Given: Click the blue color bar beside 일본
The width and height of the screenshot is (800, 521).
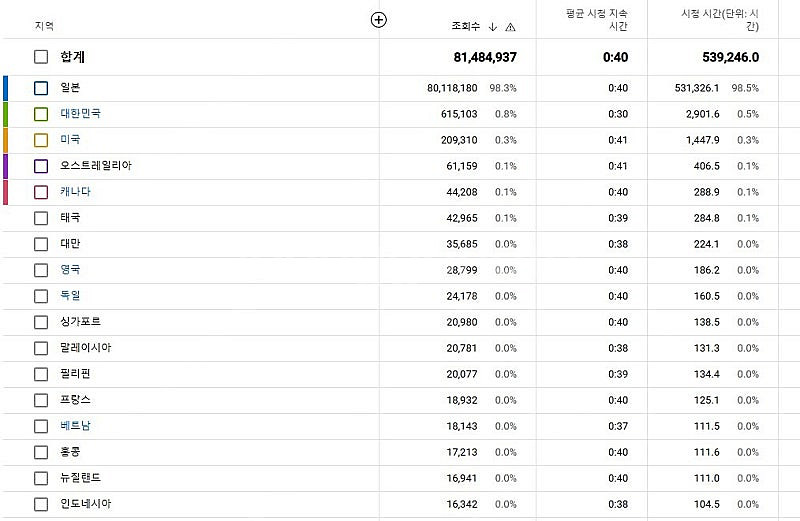Looking at the screenshot, I should (5, 88).
